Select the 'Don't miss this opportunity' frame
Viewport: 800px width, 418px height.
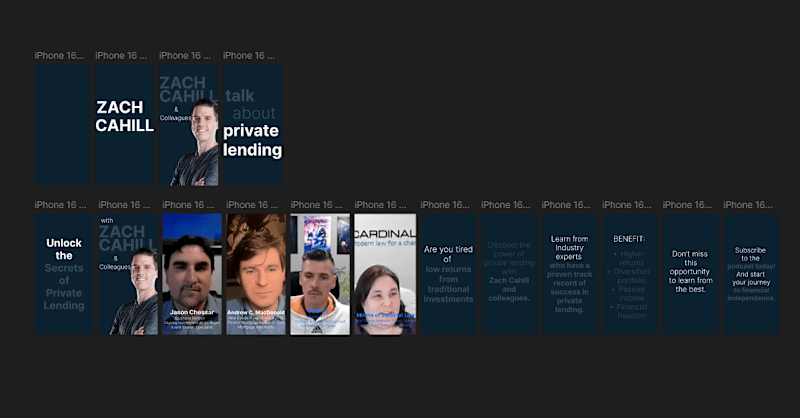pos(691,275)
